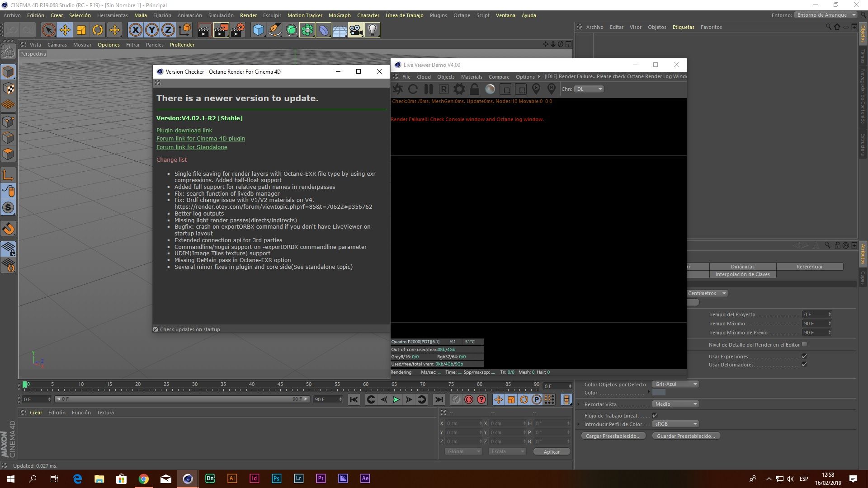Open Gris-Azul default color dropdown
The width and height of the screenshot is (868, 488).
(675, 384)
